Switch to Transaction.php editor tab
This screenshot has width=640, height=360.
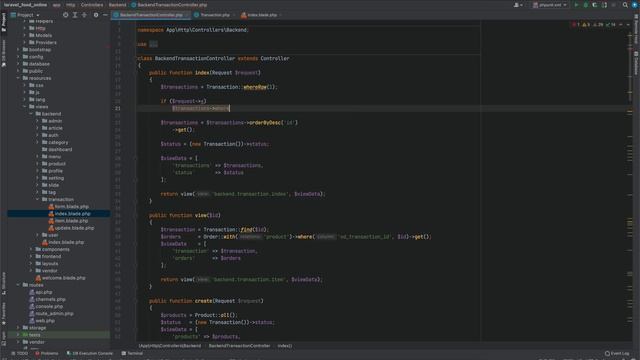[214, 15]
